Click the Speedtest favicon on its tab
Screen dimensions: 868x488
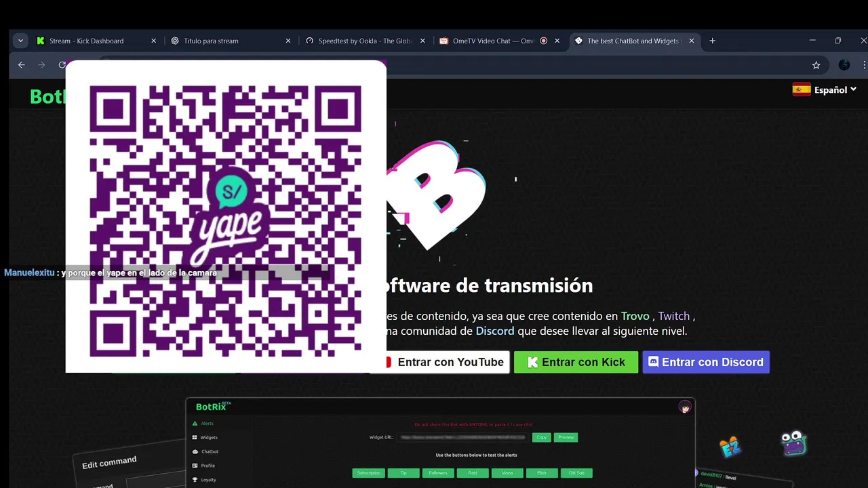[310, 41]
